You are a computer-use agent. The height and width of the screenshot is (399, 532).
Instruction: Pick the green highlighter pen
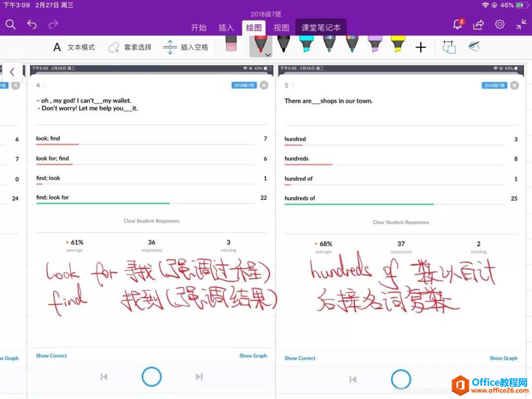click(306, 44)
